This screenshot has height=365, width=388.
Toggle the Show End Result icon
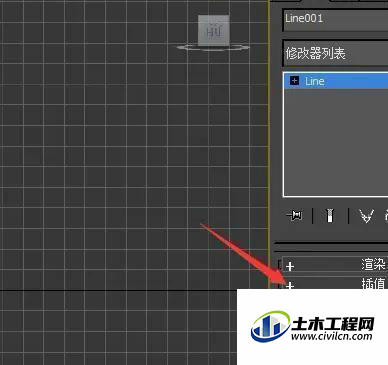[330, 216]
